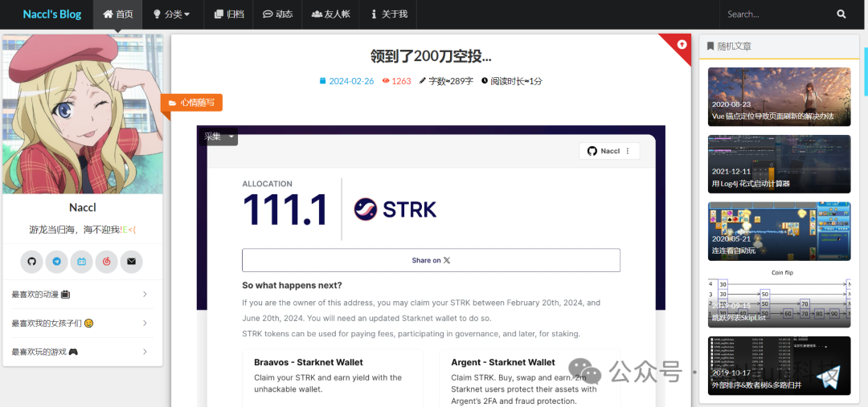
Task: Open the 分类 categories dropdown
Action: (x=171, y=14)
